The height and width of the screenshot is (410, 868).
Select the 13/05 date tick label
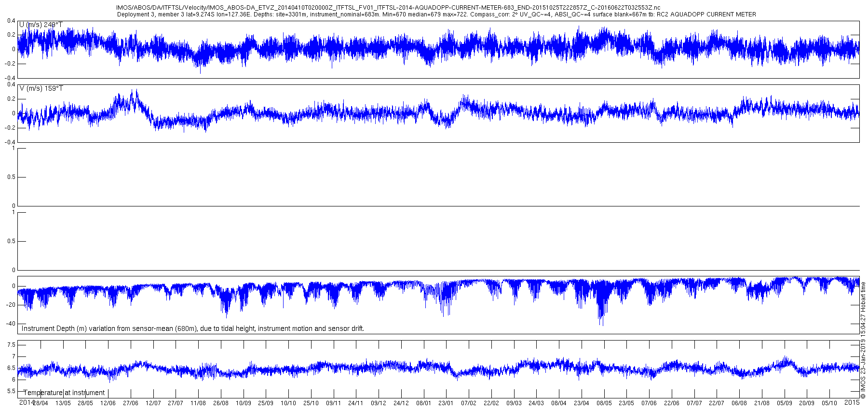(x=63, y=403)
